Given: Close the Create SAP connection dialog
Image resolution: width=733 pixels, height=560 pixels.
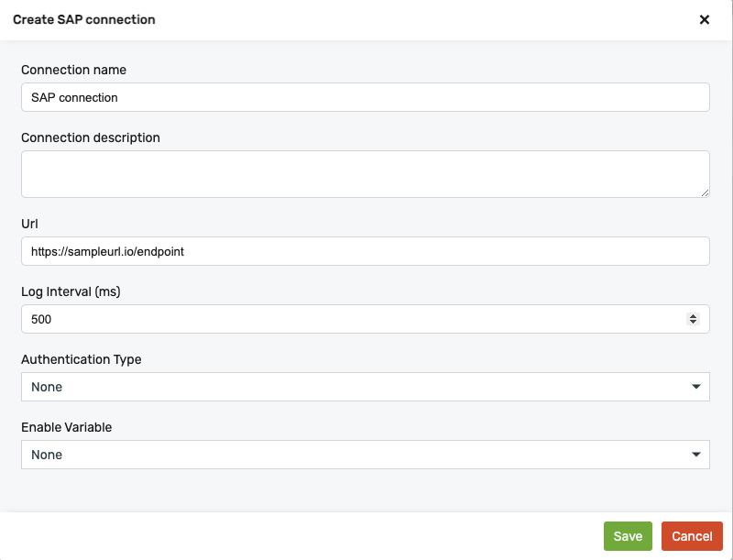Looking at the screenshot, I should (705, 19).
